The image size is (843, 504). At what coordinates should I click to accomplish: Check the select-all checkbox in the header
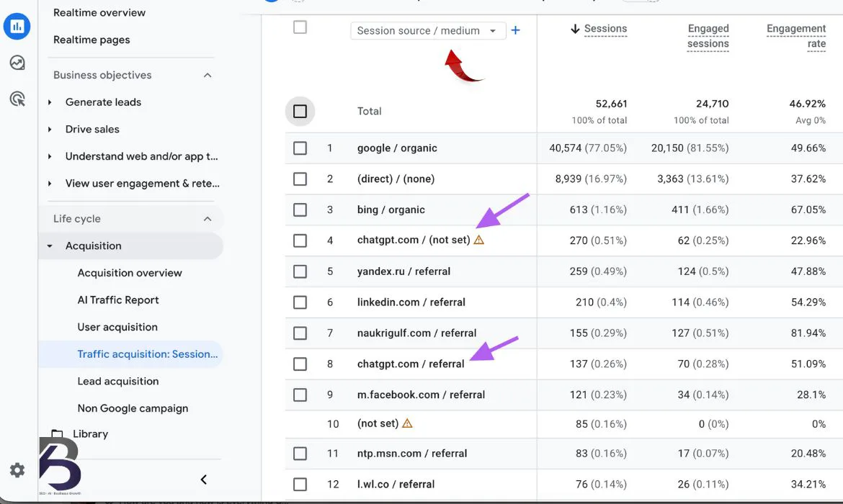pyautogui.click(x=300, y=27)
